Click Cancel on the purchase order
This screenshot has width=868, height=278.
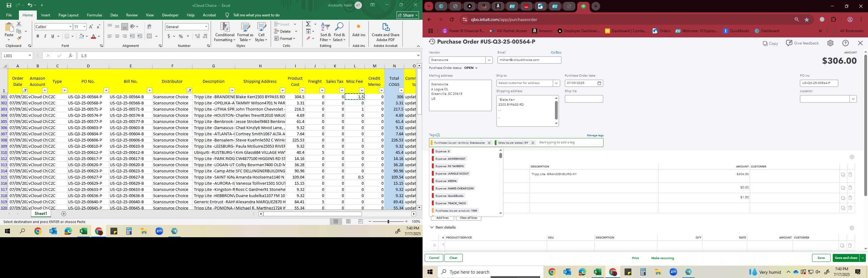434,258
